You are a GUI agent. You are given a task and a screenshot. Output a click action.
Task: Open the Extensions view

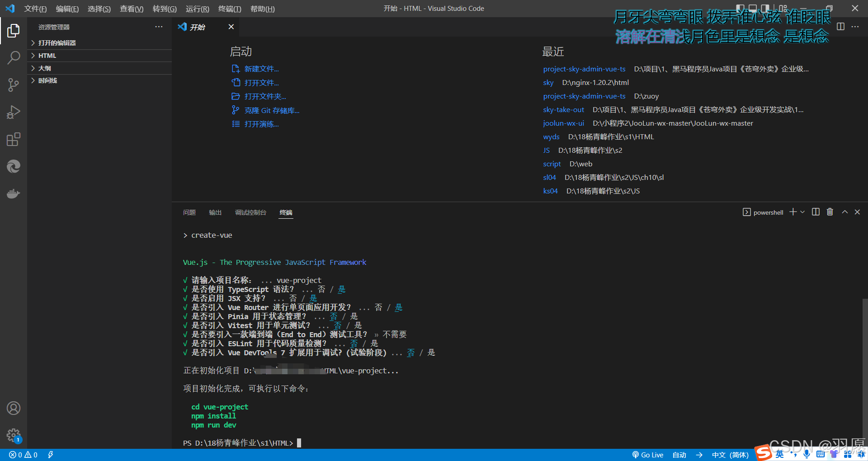coord(14,139)
